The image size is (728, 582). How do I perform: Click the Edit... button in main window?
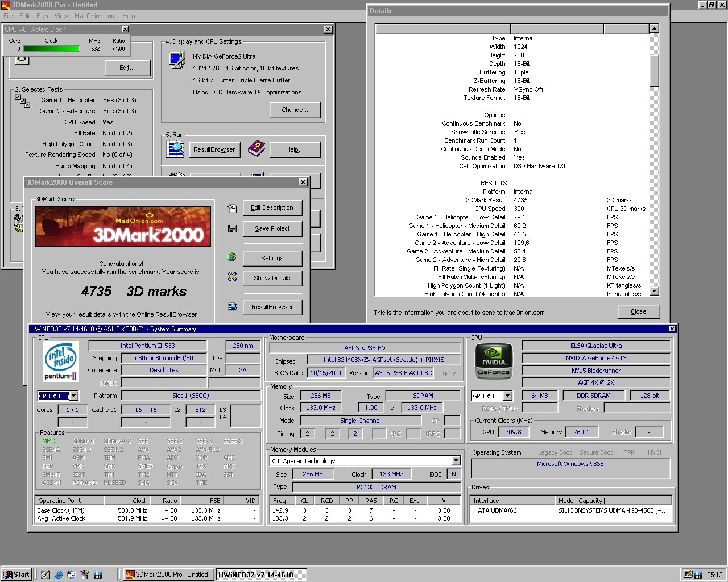coord(127,68)
